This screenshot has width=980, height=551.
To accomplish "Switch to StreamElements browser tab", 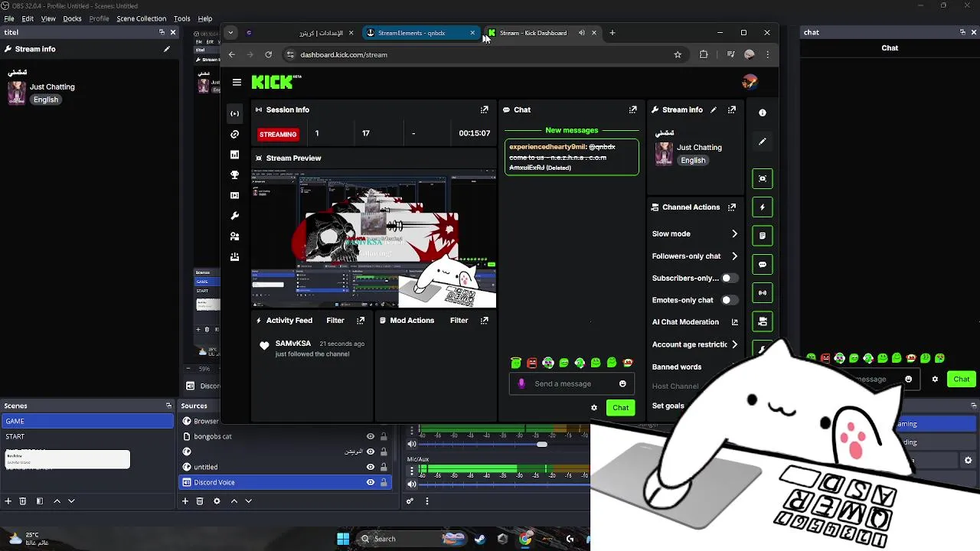I will 420,33.
